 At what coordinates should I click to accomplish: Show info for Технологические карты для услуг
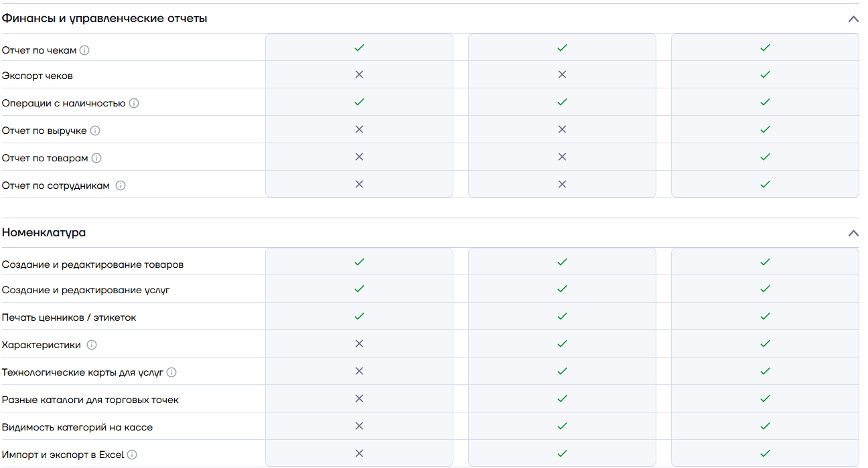click(171, 372)
